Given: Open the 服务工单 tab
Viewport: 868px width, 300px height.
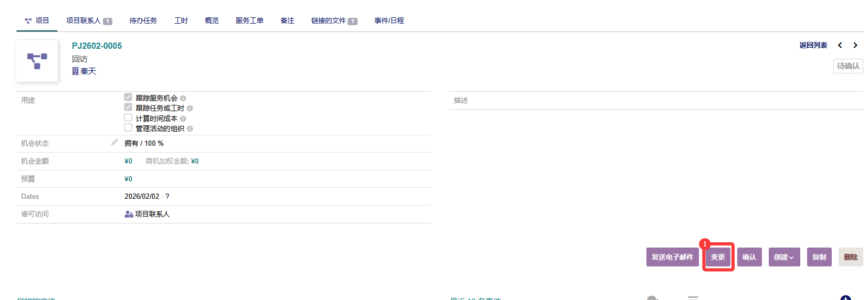Looking at the screenshot, I should [x=249, y=21].
